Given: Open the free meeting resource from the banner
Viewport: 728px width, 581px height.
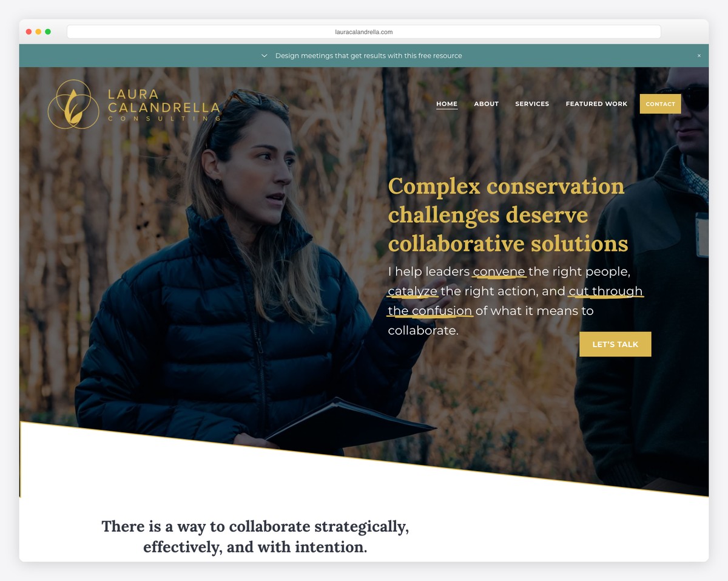Looking at the screenshot, I should [369, 55].
